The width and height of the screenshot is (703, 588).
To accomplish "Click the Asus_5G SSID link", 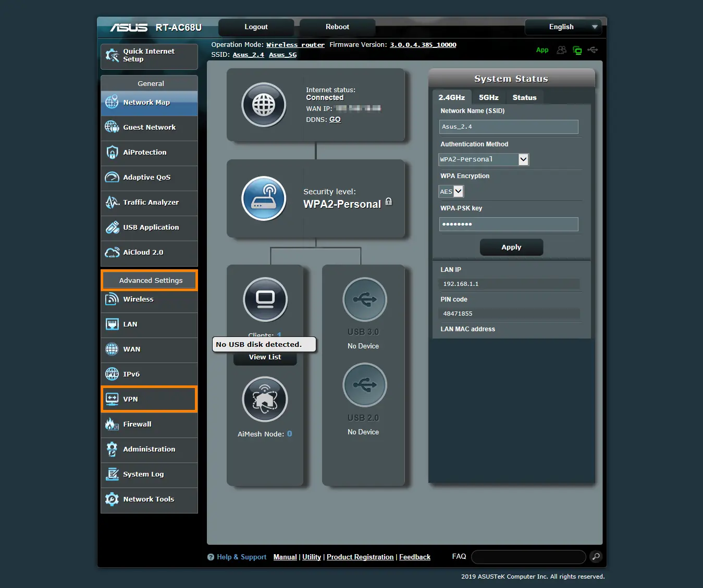I will (283, 55).
